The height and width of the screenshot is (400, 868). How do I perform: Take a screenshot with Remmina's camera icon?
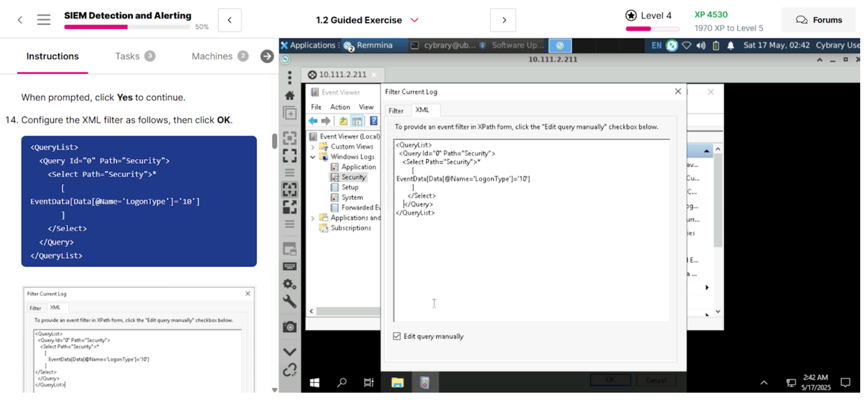coord(290,327)
